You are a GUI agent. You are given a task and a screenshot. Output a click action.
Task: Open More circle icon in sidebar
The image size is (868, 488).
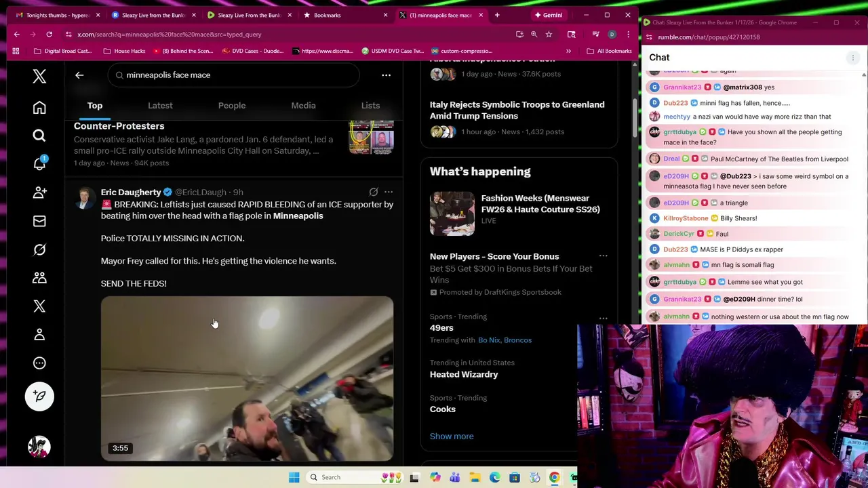point(39,363)
